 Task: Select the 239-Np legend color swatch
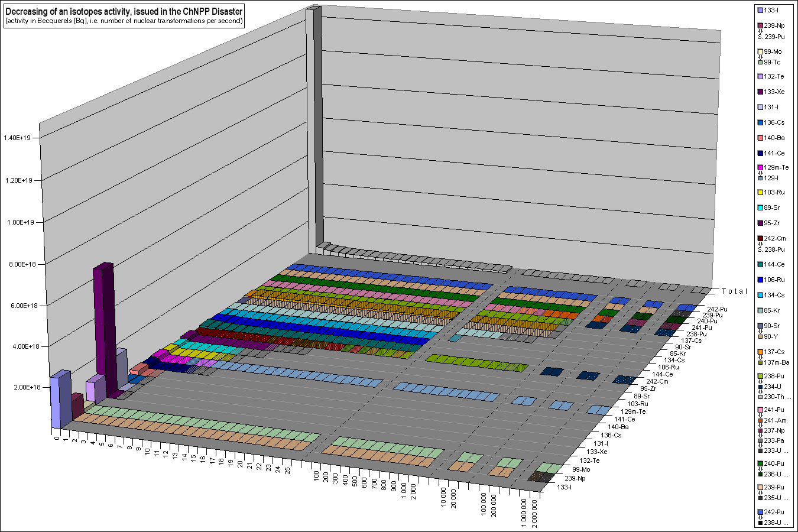(760, 26)
